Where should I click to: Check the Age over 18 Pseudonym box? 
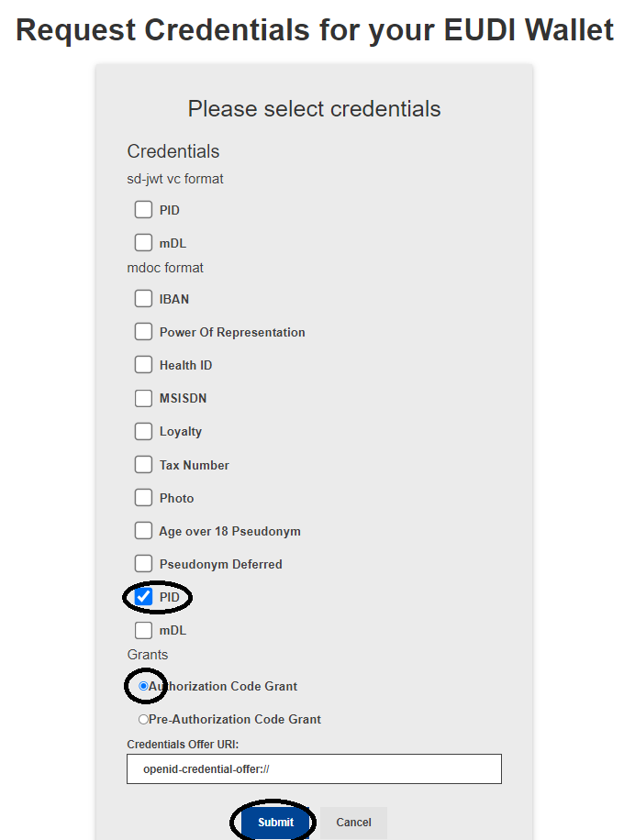point(143,531)
